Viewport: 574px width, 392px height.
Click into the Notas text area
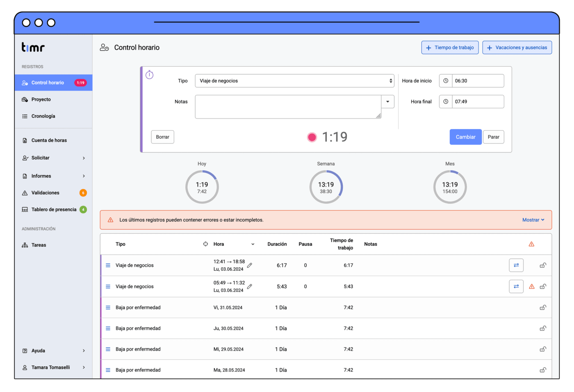pos(288,107)
